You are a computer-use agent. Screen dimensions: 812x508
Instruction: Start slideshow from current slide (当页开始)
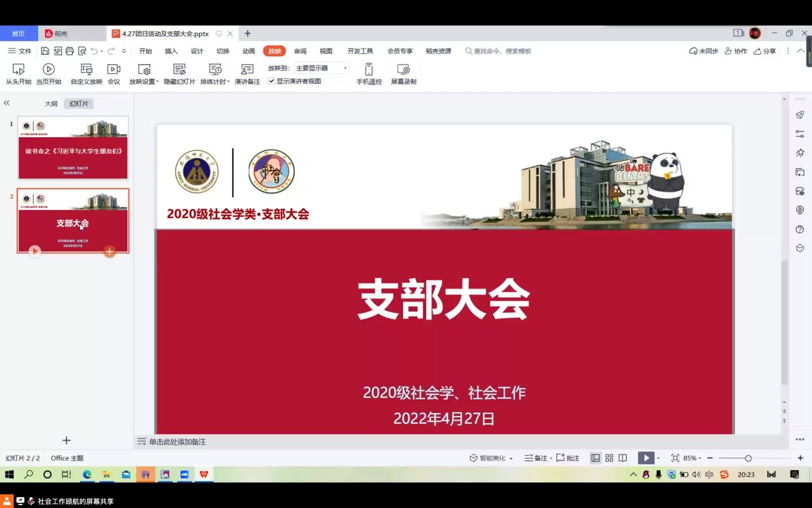tap(48, 69)
